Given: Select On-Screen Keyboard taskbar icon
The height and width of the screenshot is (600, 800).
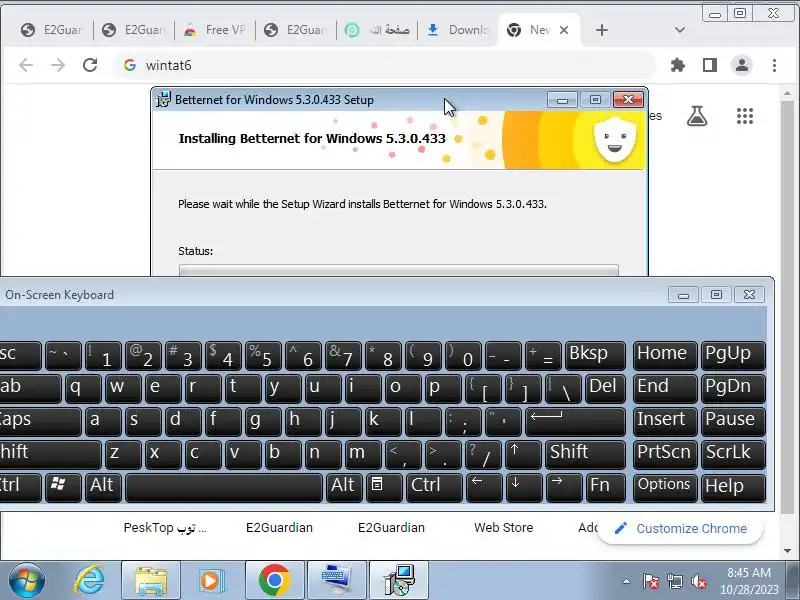Looking at the screenshot, I should pos(337,581).
